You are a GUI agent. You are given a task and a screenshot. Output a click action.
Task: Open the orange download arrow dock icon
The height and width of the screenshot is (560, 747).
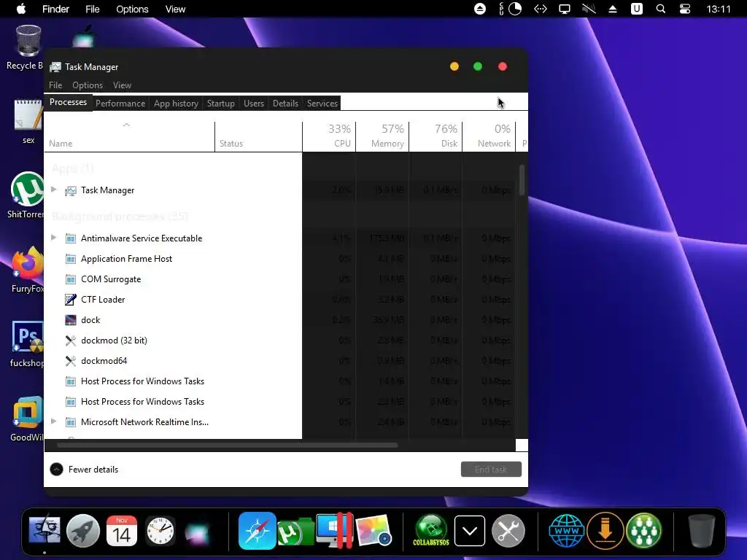click(605, 531)
